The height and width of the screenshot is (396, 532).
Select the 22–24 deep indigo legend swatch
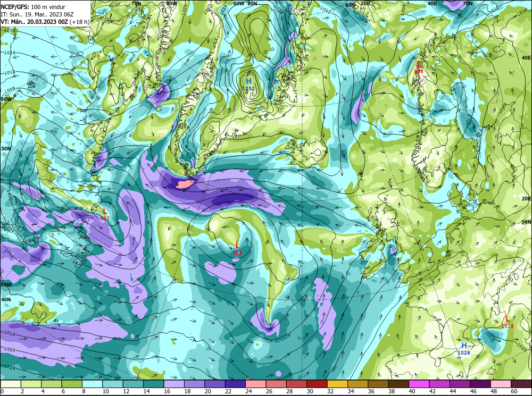click(235, 384)
